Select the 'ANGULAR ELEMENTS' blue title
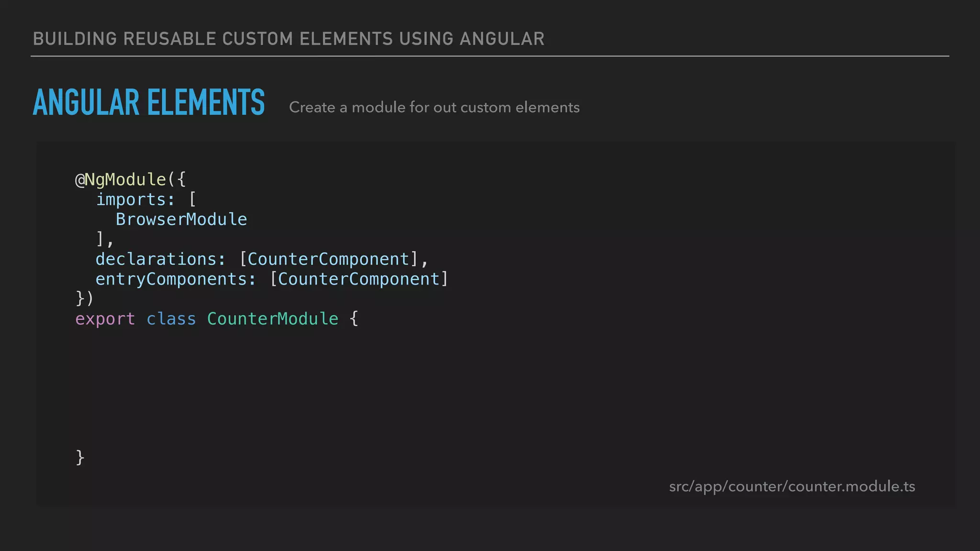Screen dimensions: 980x551 (149, 102)
